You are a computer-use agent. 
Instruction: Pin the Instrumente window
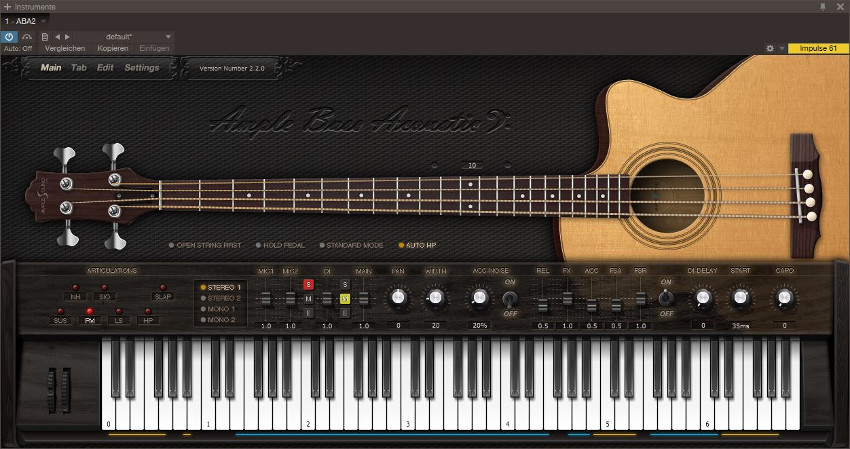822,7
